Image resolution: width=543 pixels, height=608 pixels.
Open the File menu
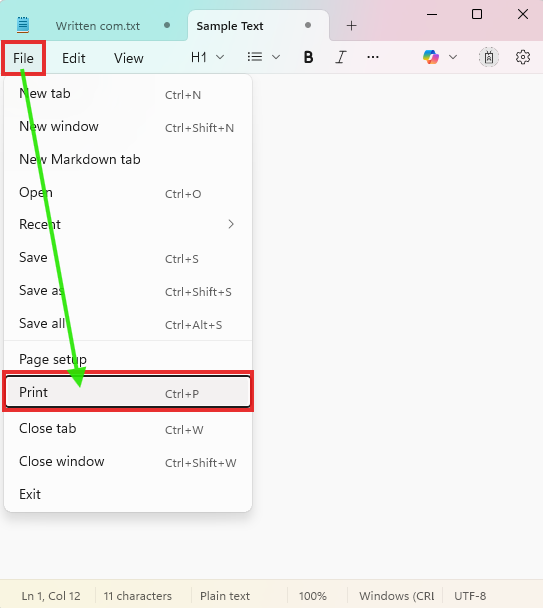pos(23,58)
